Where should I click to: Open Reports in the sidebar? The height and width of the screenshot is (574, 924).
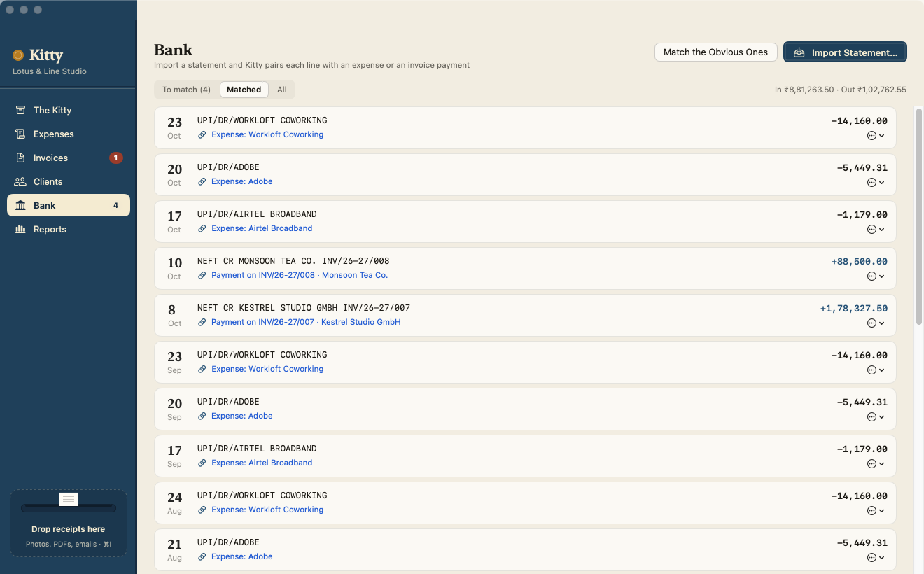coord(69,229)
